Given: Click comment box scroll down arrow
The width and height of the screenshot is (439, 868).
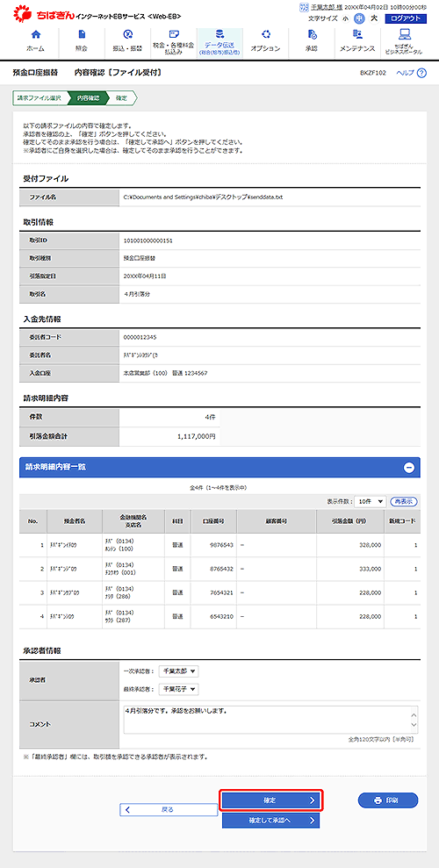Looking at the screenshot, I should [x=414, y=726].
